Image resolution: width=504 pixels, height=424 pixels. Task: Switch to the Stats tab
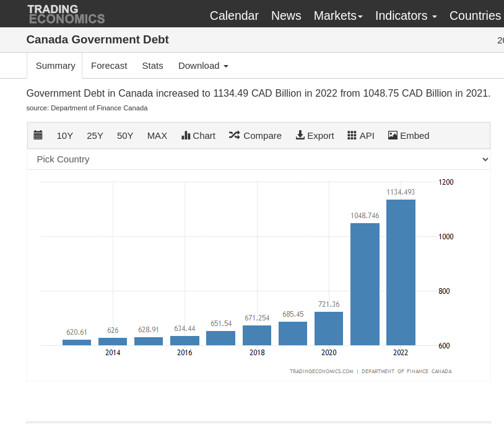[x=152, y=66]
